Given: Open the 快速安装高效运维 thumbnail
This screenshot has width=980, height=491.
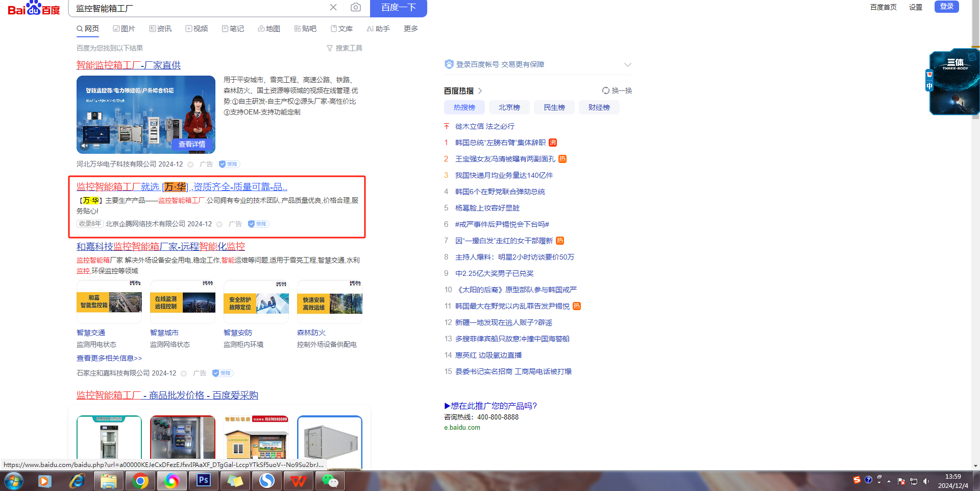Looking at the screenshot, I should (x=330, y=301).
